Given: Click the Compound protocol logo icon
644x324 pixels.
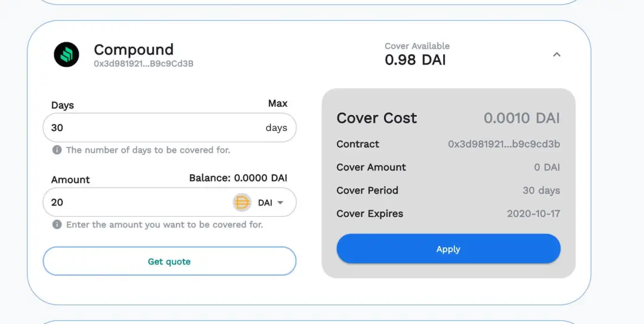Looking at the screenshot, I should 66,55.
